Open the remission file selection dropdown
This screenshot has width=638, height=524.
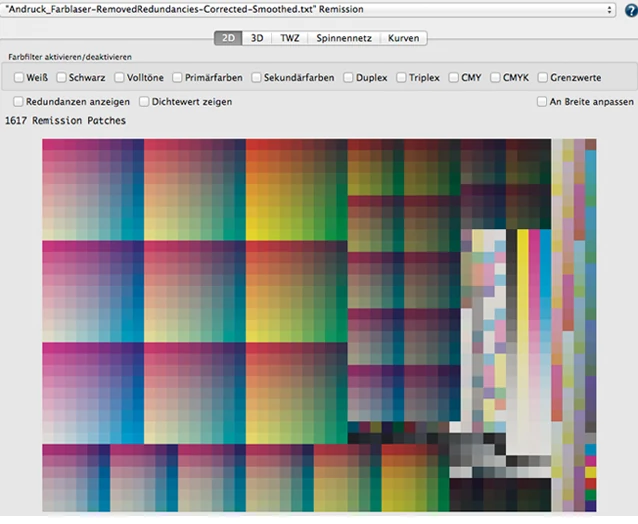tap(308, 10)
